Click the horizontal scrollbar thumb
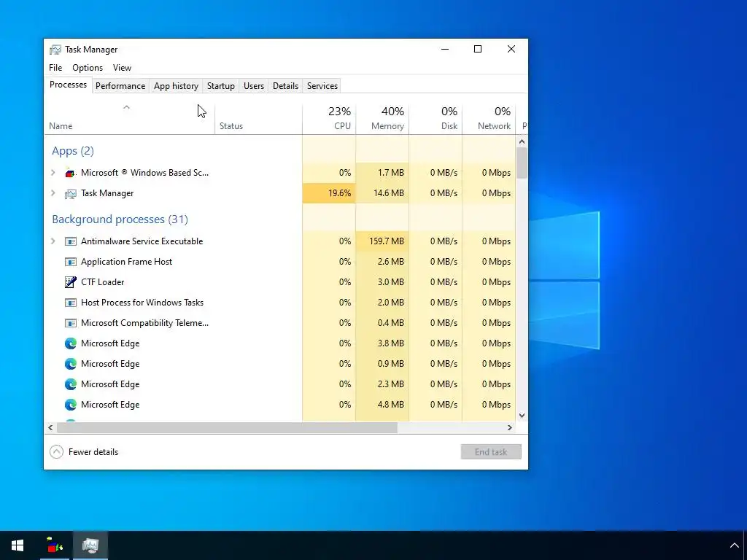747x560 pixels. (x=227, y=427)
